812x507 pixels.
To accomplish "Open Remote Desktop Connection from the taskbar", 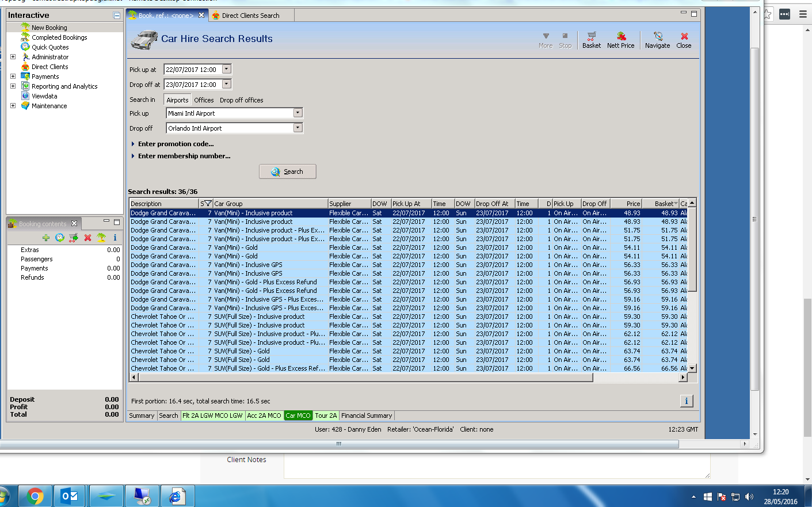I will [x=141, y=496].
